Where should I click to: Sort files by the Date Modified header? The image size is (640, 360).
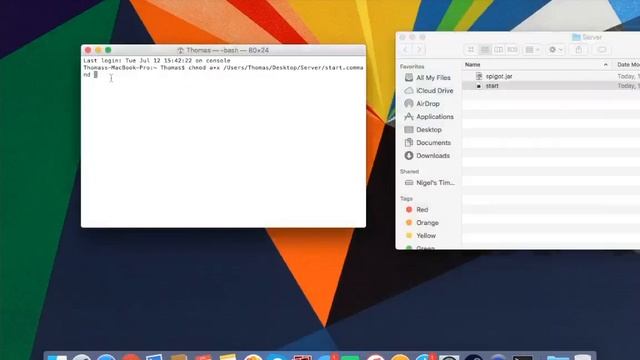click(x=628, y=64)
